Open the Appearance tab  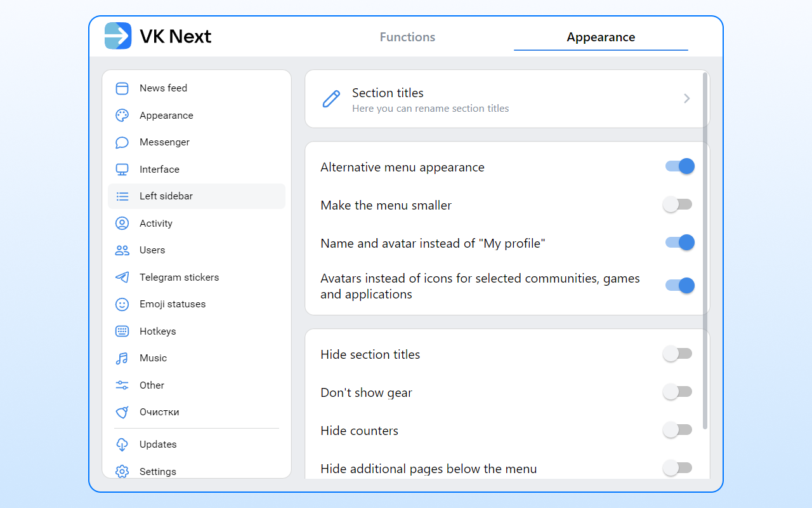(600, 37)
